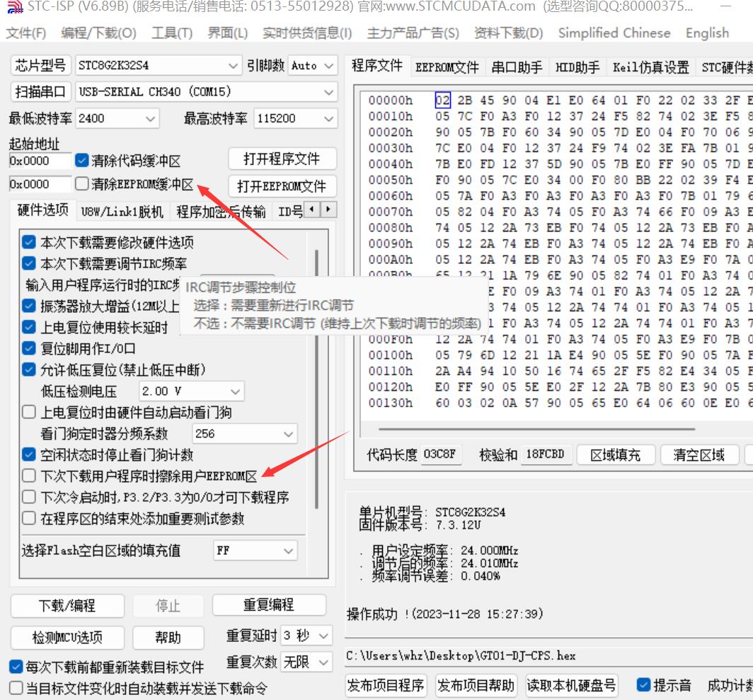Toggle 空闲状态时停止看门狗计数 checkbox
This screenshot has width=753, height=700.
[x=29, y=454]
